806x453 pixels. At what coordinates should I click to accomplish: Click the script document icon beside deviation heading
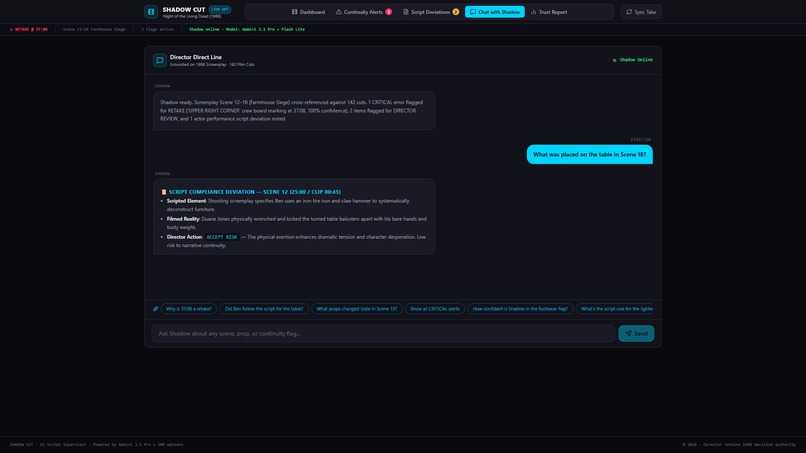coord(164,192)
